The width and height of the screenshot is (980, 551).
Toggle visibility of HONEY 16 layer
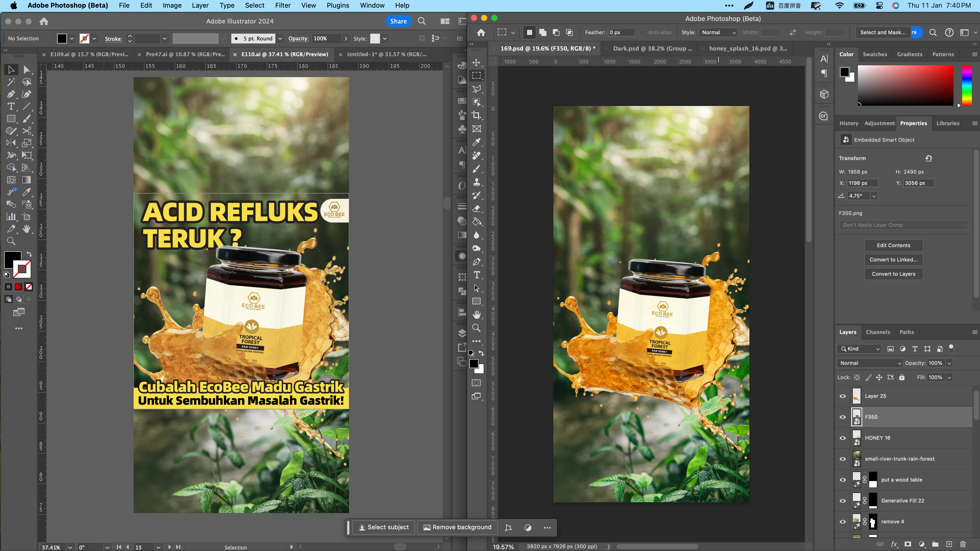coord(843,438)
